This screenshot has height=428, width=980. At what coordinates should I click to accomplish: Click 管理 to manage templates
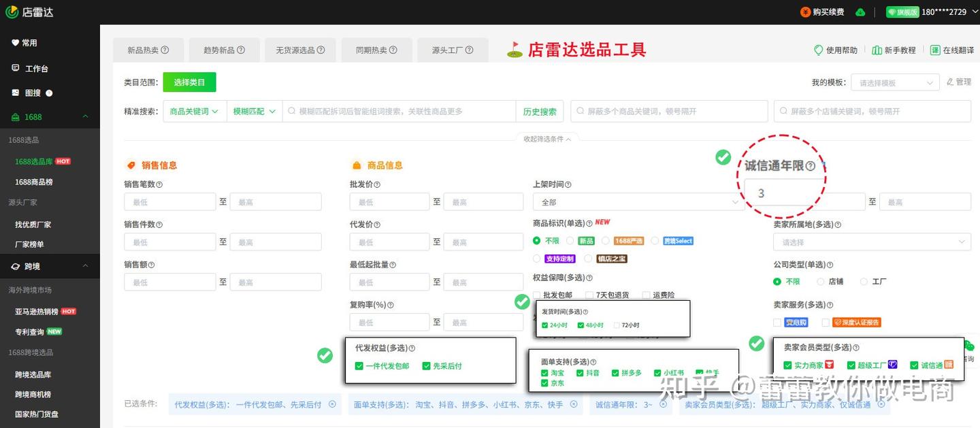[x=959, y=82]
